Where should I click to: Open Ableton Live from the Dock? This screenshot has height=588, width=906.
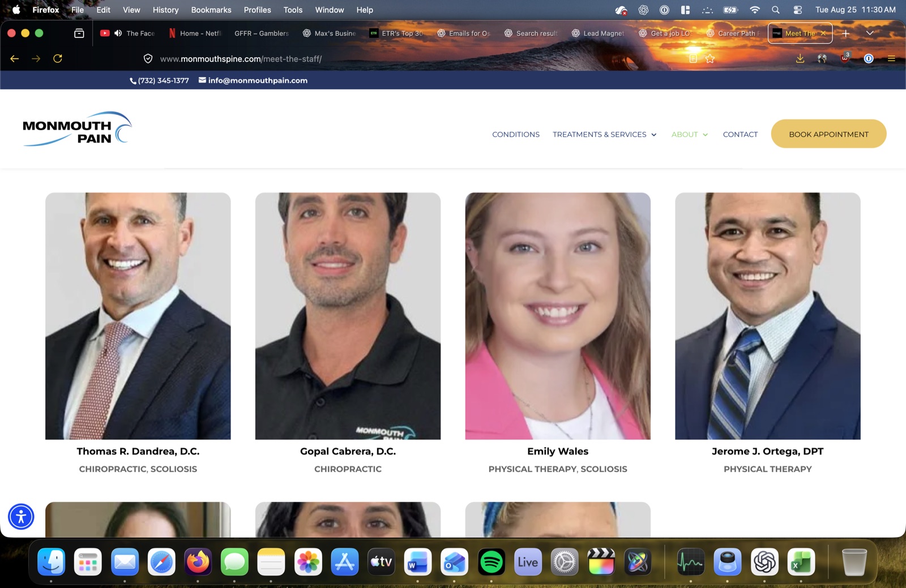(528, 562)
